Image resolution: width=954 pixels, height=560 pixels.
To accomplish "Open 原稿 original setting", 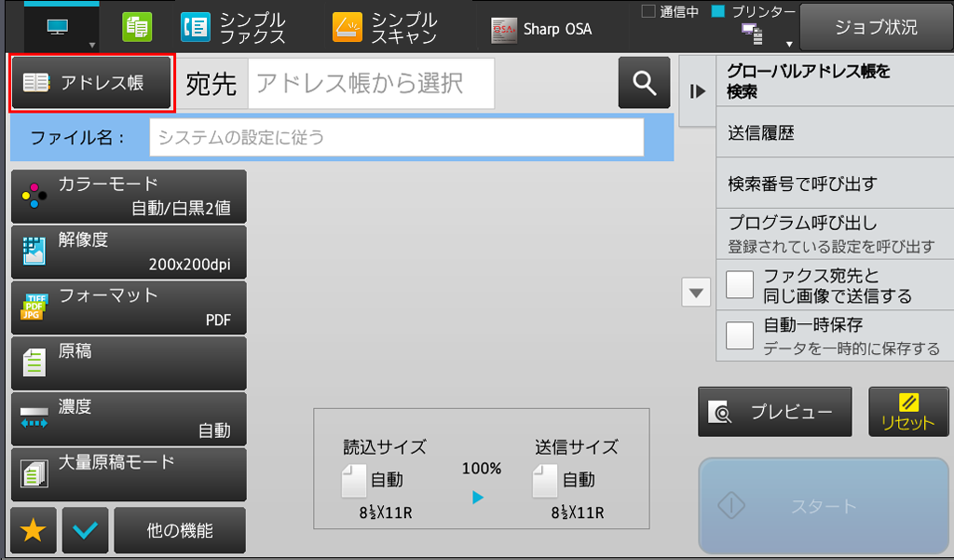I will pos(129,363).
